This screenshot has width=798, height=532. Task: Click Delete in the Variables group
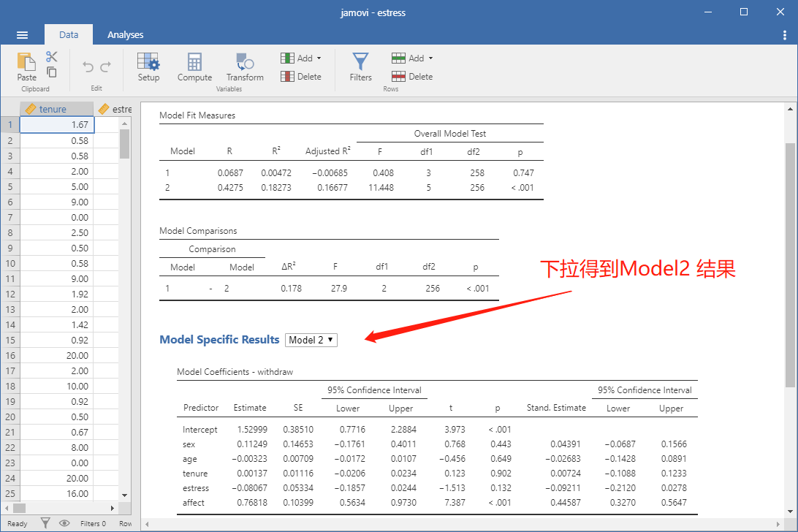[301, 76]
